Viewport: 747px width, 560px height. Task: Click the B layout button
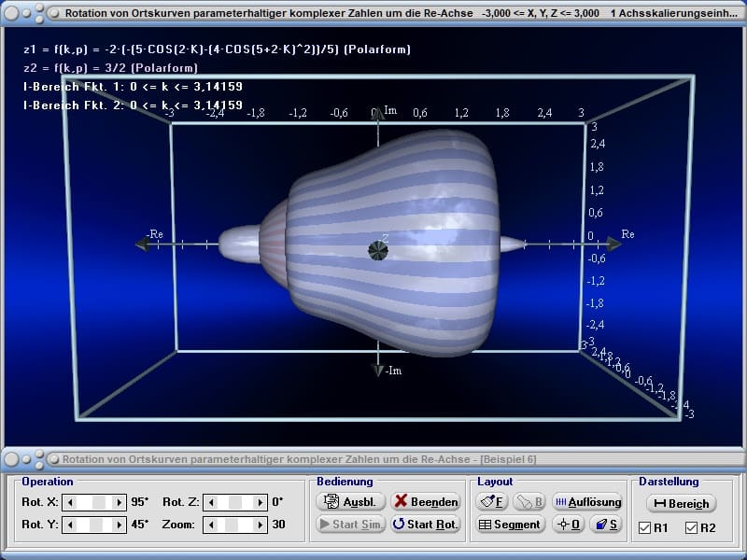coord(529,502)
